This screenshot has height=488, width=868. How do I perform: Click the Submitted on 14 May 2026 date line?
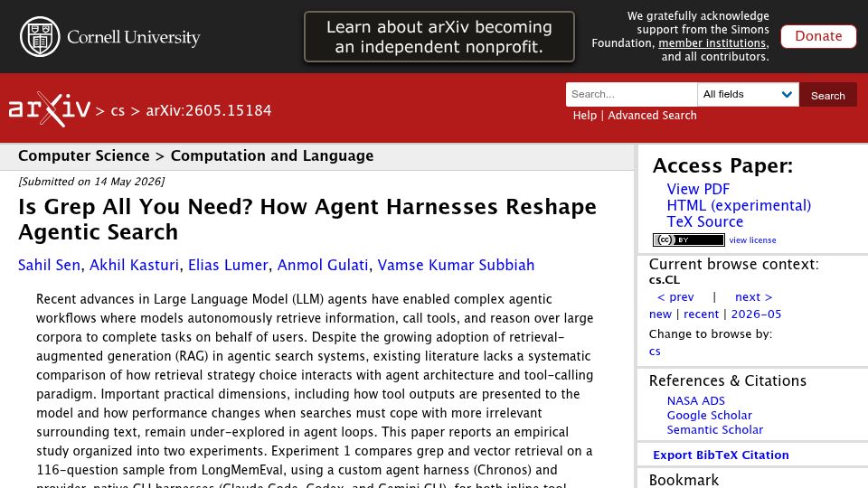pyautogui.click(x=91, y=182)
